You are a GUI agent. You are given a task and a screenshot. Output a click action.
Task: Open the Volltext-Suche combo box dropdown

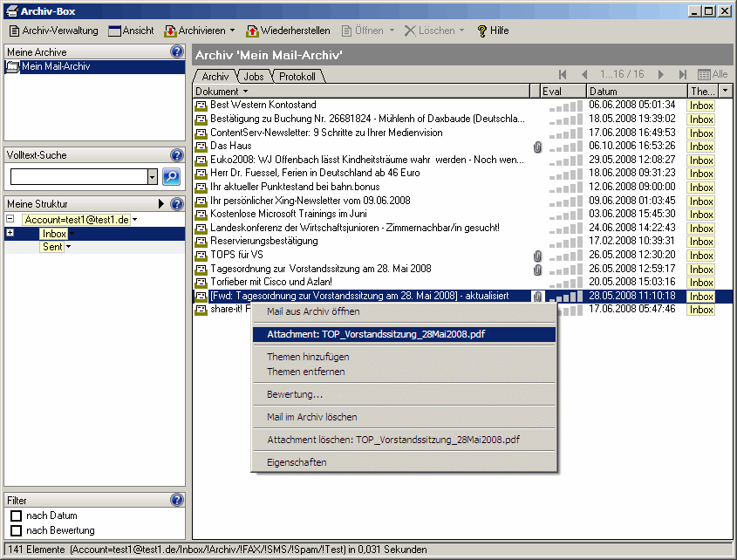tap(153, 177)
